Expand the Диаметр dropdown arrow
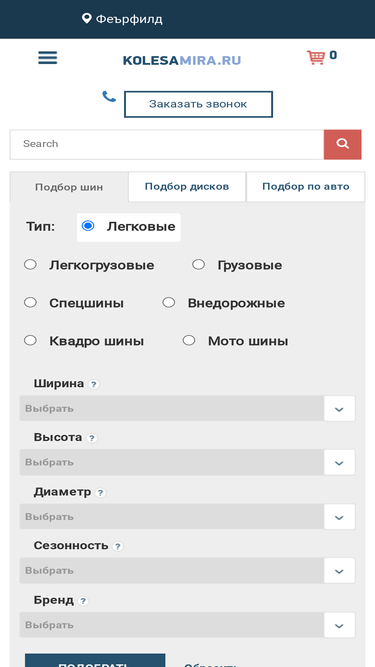 (339, 517)
